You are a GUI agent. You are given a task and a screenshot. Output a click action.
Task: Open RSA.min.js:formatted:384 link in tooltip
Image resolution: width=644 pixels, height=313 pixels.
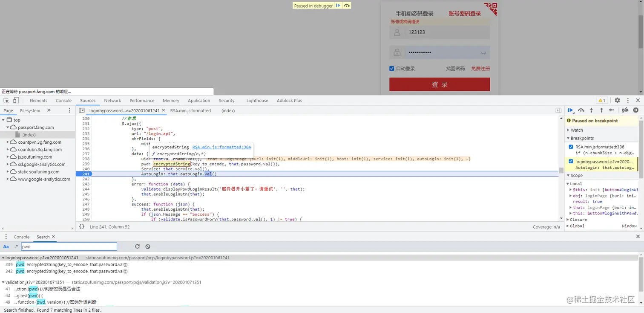[x=221, y=147]
